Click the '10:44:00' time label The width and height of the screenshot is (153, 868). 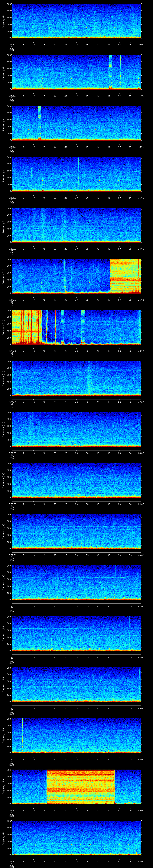12,810
